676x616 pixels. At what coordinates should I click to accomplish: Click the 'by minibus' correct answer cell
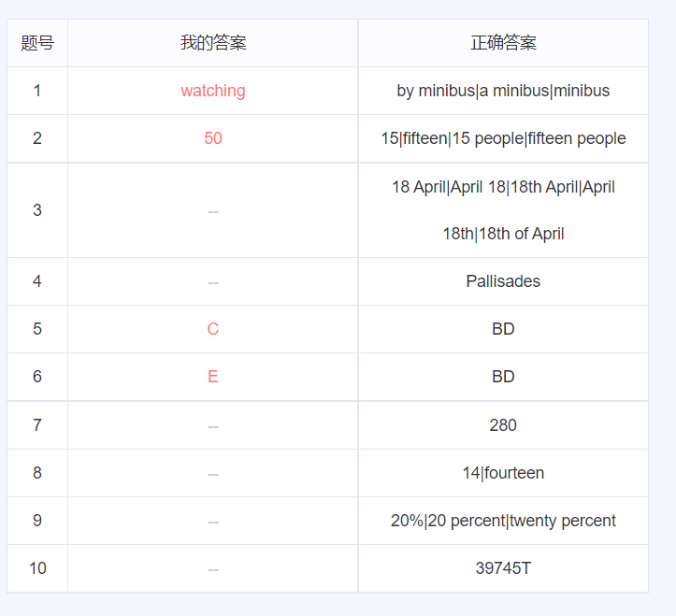503,91
